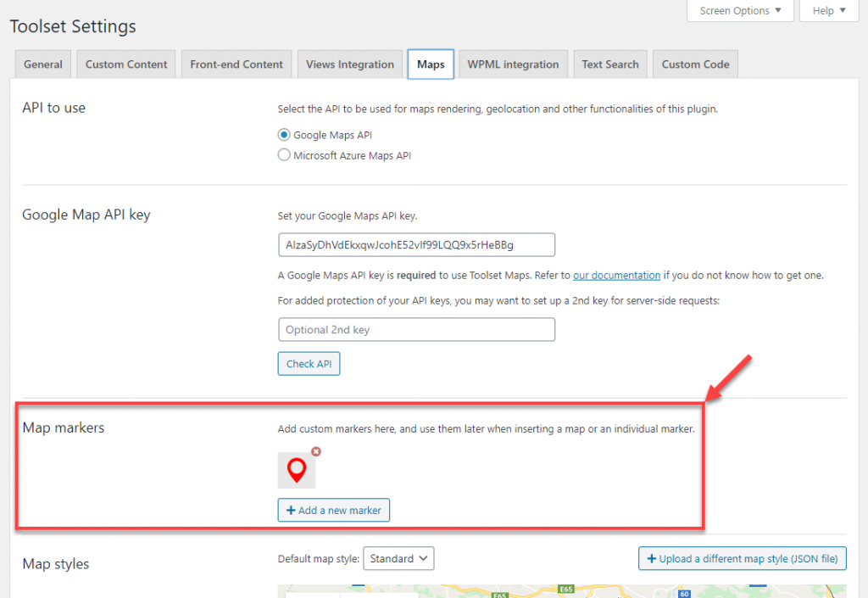Open the Custom Code tab

[x=694, y=64]
